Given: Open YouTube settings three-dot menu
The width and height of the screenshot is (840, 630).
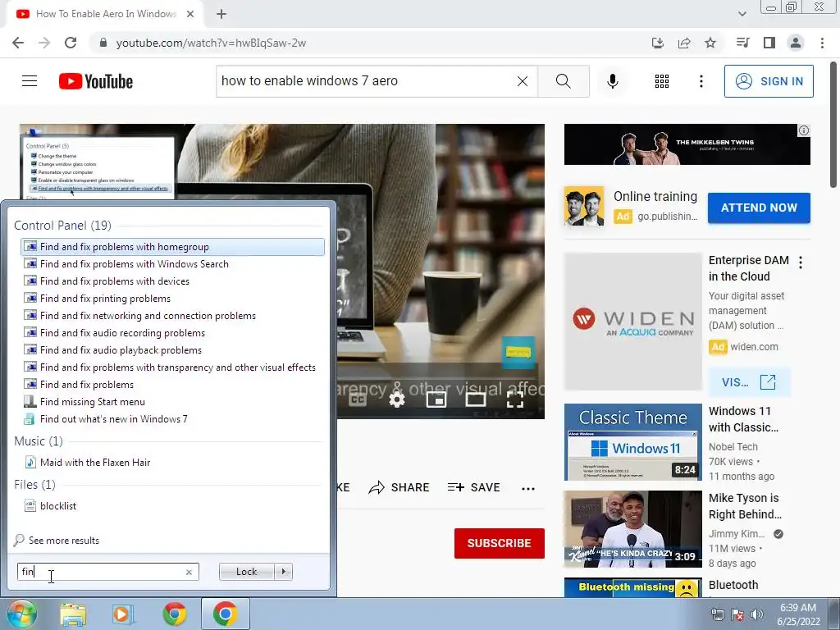Looking at the screenshot, I should pos(701,81).
